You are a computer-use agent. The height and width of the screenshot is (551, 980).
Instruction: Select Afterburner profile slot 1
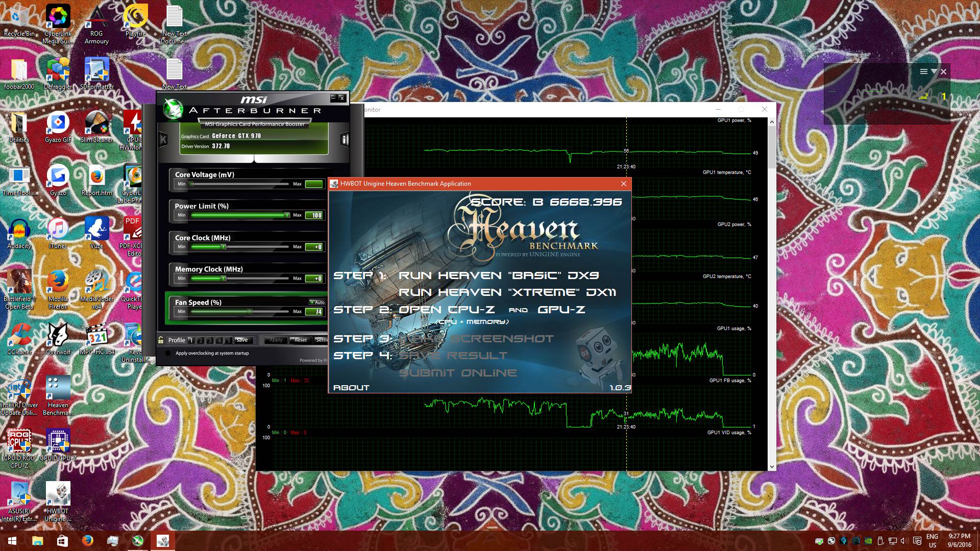coord(191,340)
